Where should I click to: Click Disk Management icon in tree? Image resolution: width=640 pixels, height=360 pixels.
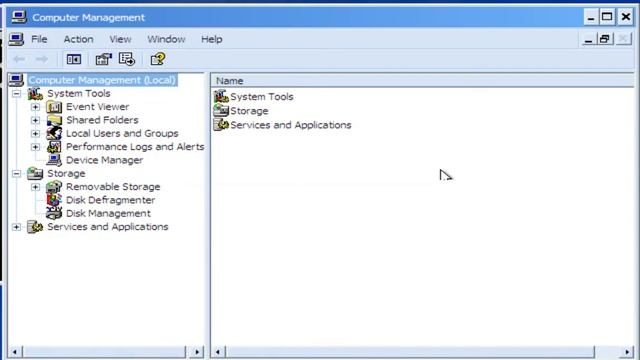coord(54,213)
